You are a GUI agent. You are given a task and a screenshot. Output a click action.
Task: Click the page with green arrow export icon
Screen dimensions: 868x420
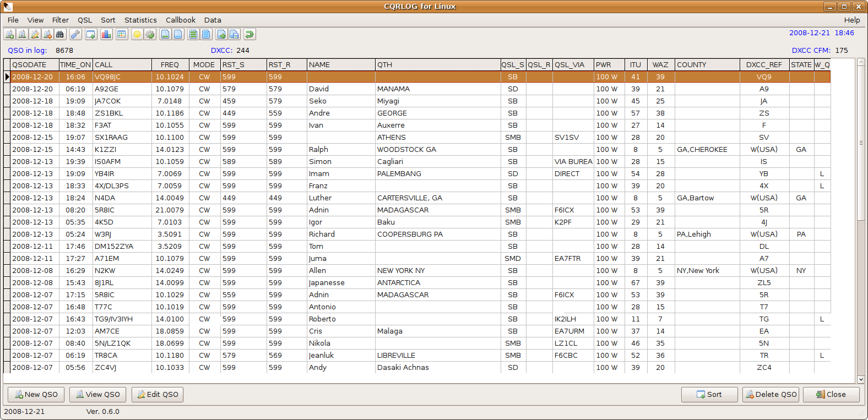(x=221, y=34)
